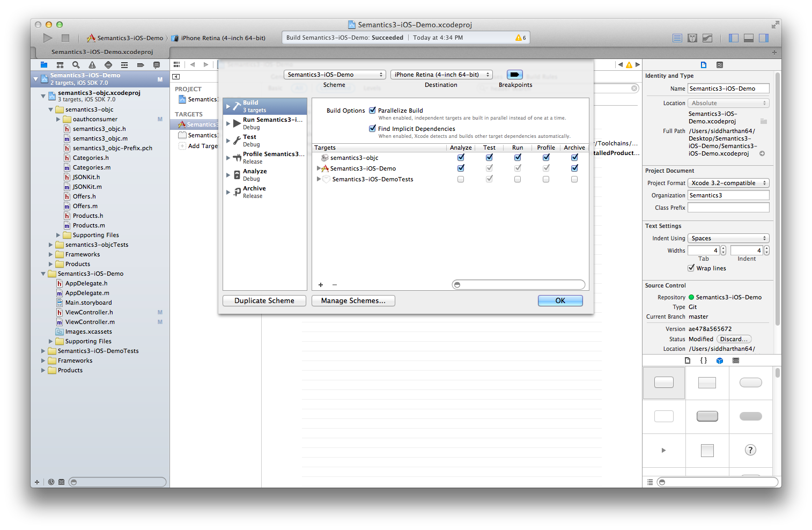Click the navigator filter field at bottom
Image resolution: width=812 pixels, height=530 pixels.
pos(117,482)
